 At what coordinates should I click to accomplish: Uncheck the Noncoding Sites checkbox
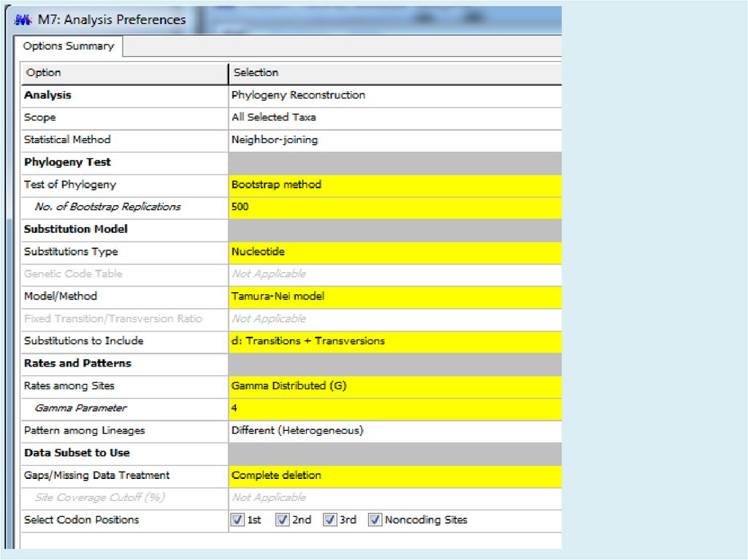[x=375, y=520]
